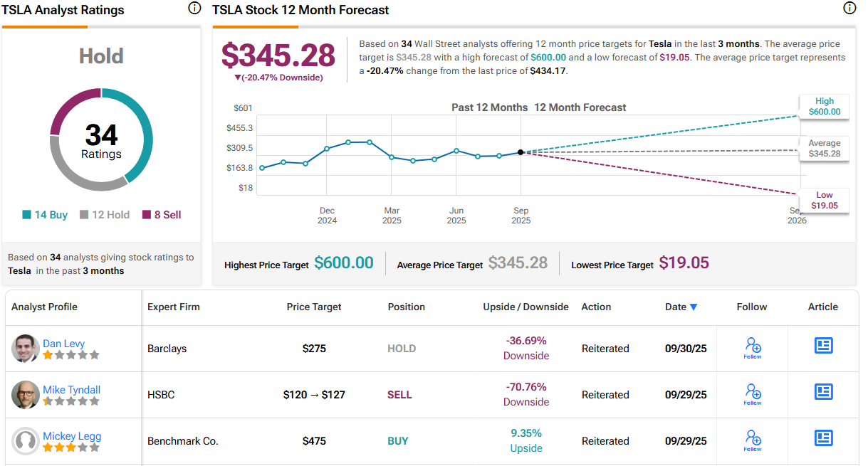The width and height of the screenshot is (868, 466).
Task: Click the 8 Sell legend item
Action: point(162,215)
